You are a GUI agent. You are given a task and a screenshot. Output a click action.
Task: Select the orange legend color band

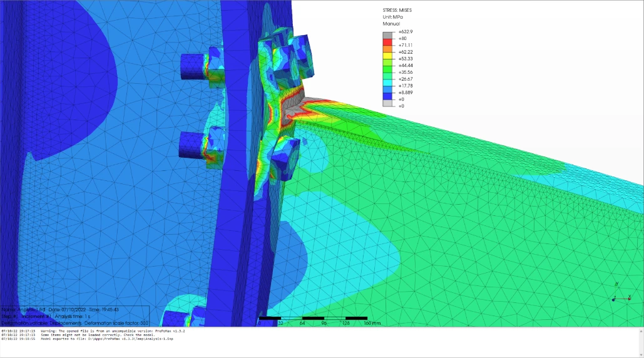(x=388, y=48)
